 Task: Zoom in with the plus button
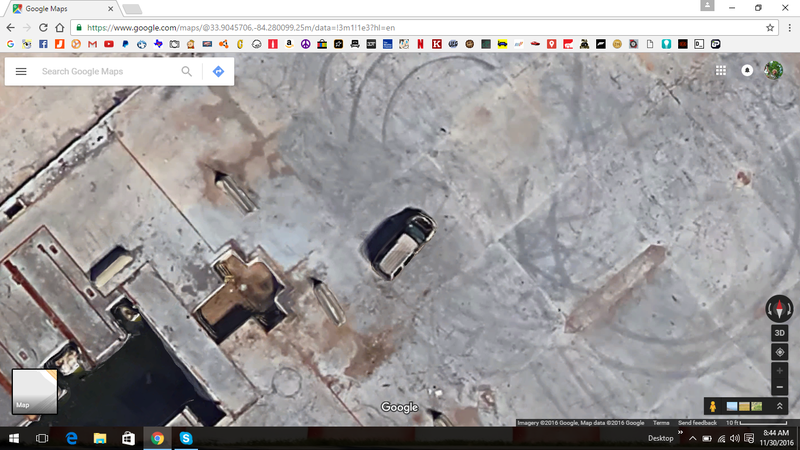coord(780,371)
